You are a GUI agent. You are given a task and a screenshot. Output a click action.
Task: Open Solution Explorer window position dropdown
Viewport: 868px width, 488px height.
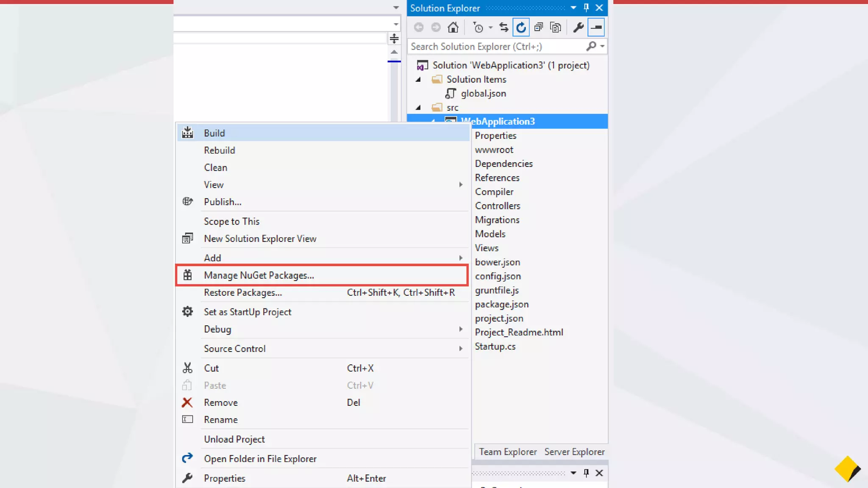pyautogui.click(x=573, y=8)
